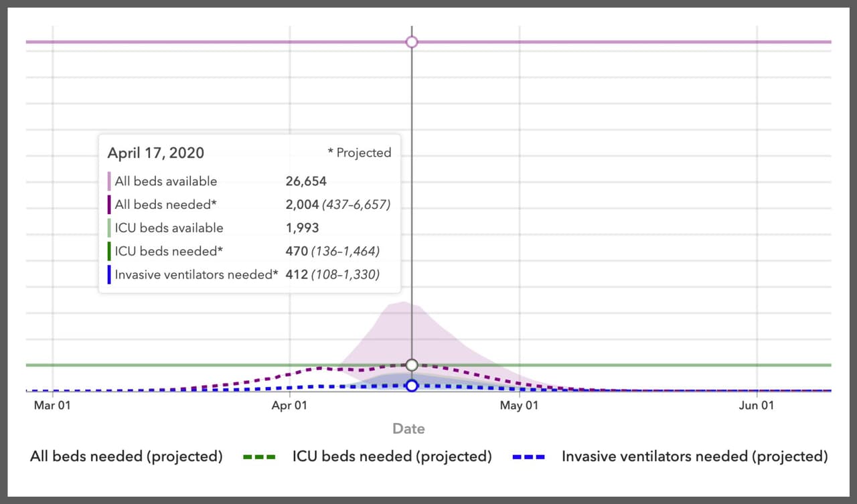
Task: Click the gray circle marker on green line
Action: (412, 365)
